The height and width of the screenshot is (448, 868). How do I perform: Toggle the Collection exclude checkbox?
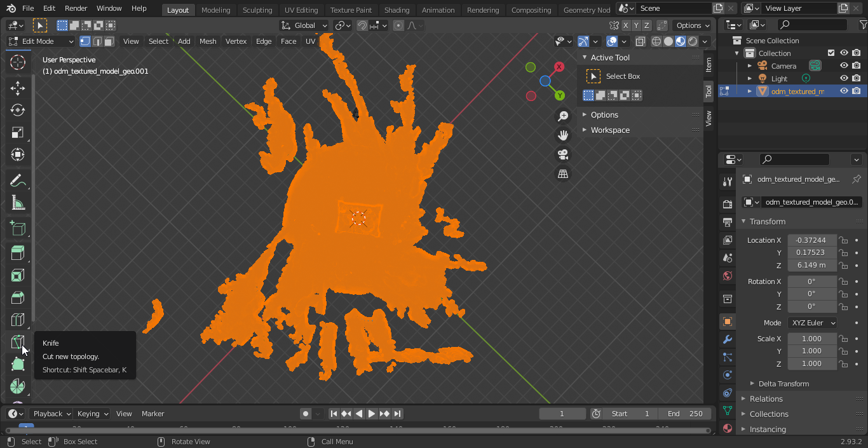click(831, 53)
